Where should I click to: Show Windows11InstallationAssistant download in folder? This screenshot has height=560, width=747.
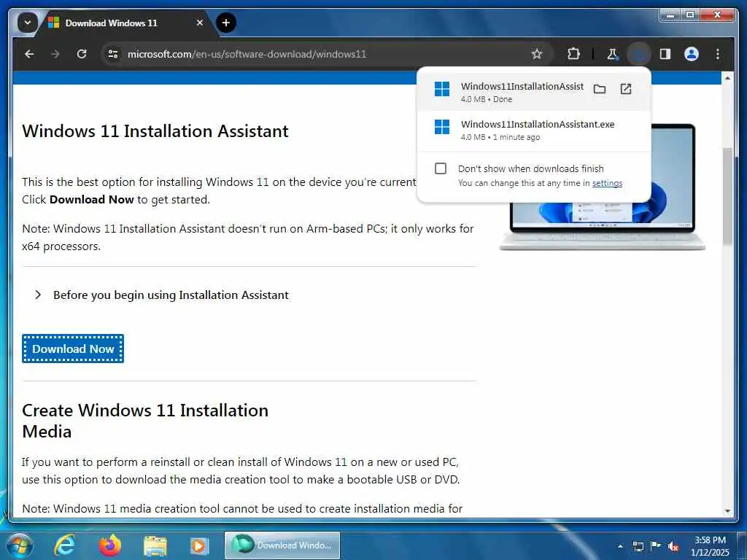[x=600, y=89]
